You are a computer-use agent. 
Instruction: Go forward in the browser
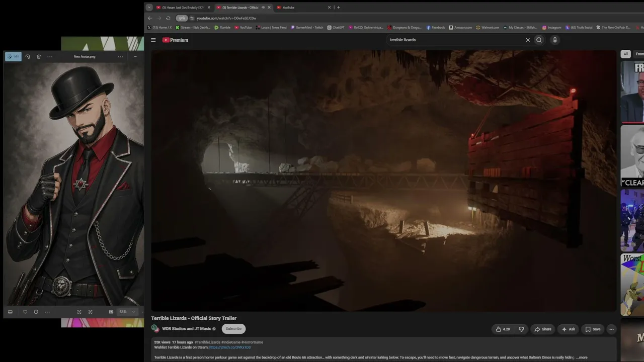tap(159, 18)
